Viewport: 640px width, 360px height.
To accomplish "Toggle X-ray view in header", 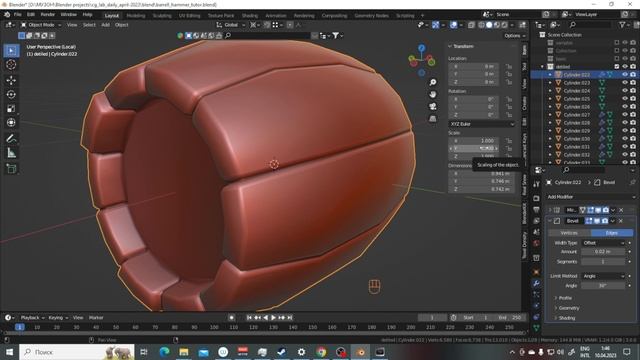I will [471, 25].
